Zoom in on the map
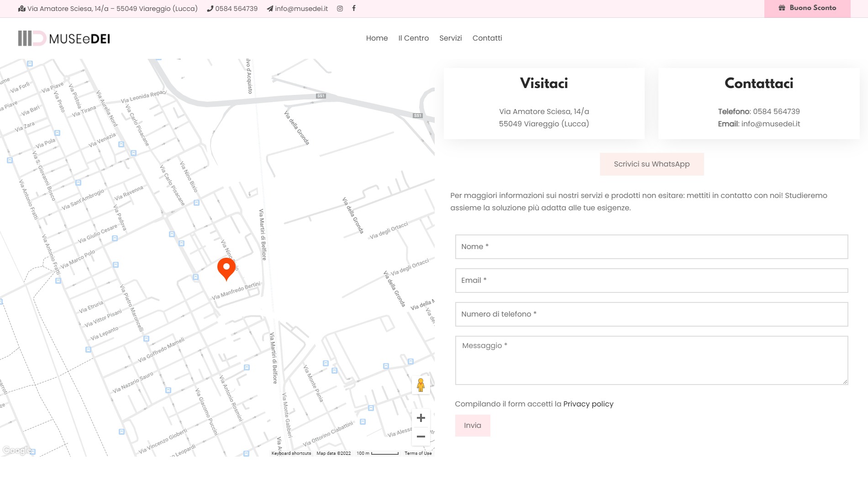This screenshot has width=868, height=484. pos(421,418)
